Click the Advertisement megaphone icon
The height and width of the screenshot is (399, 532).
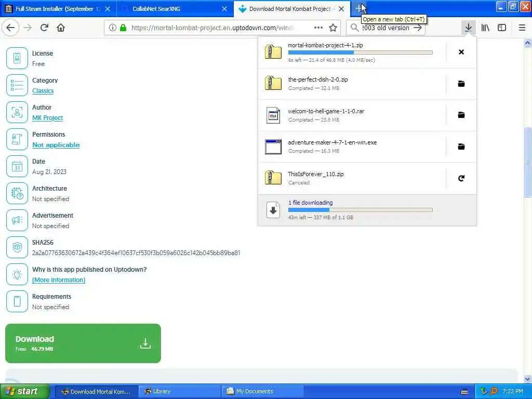coord(17,220)
